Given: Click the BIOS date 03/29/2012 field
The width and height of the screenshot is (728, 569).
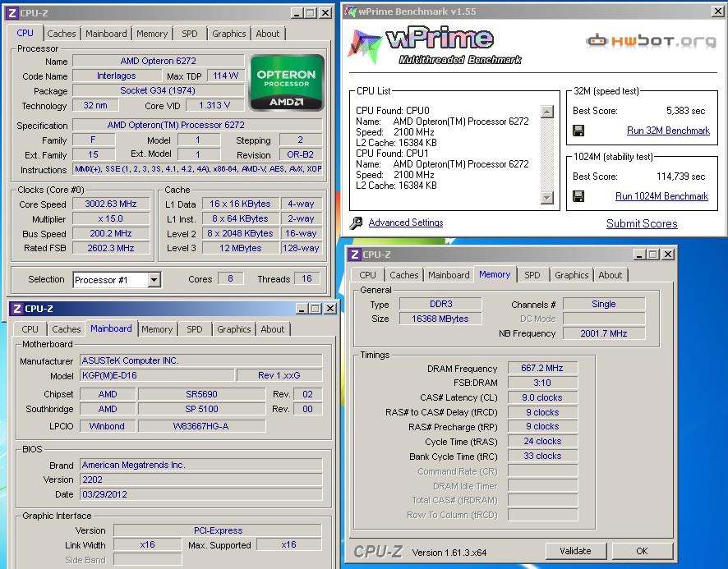Looking at the screenshot, I should tap(201, 494).
